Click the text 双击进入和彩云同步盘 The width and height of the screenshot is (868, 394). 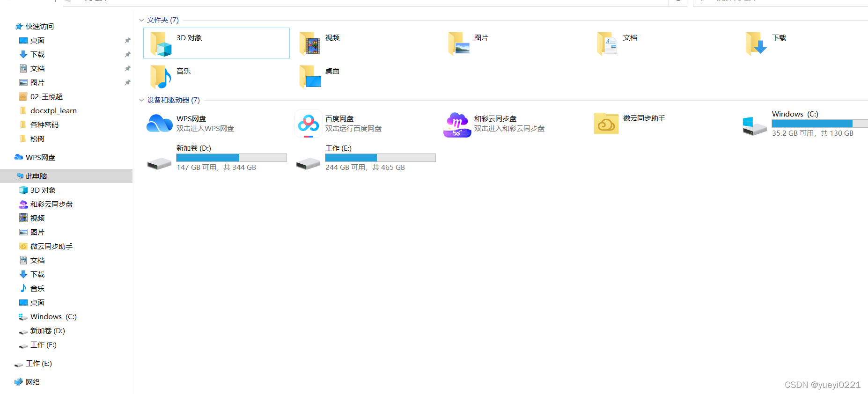click(509, 129)
